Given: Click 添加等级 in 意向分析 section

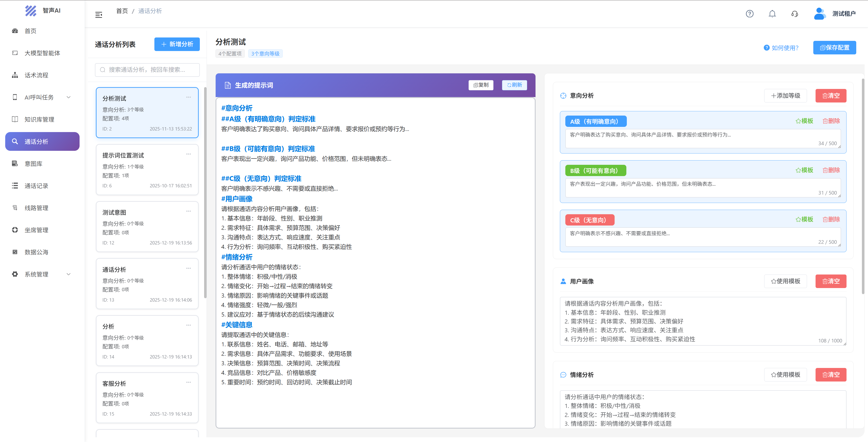Looking at the screenshot, I should coord(785,96).
